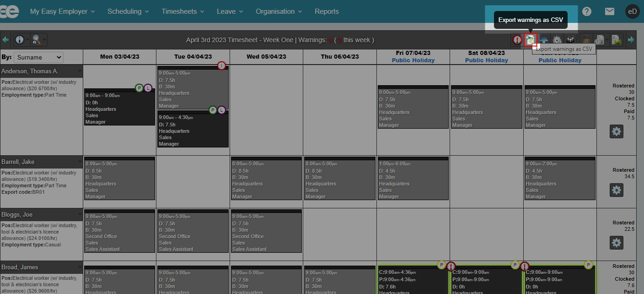Click the group of people toolbar icon
The image size is (644, 294).
click(570, 40)
